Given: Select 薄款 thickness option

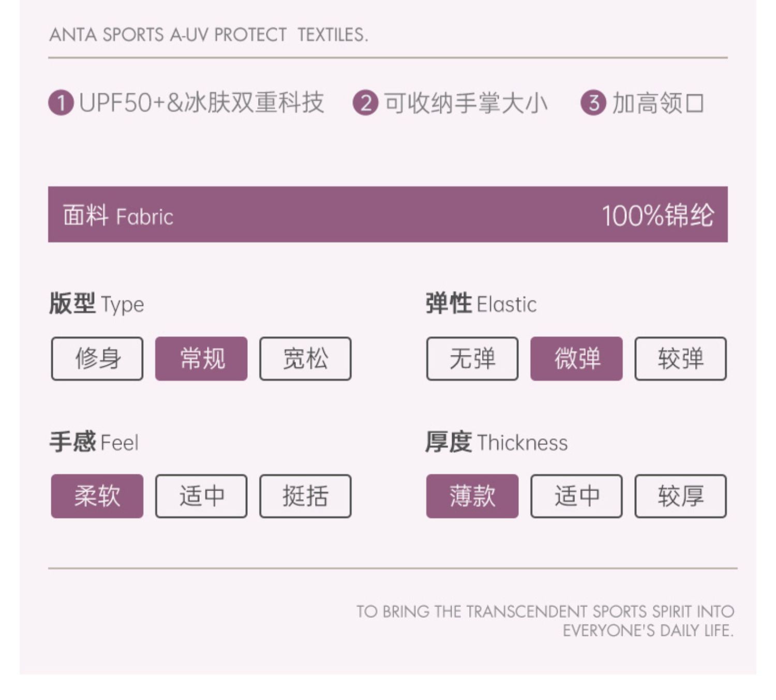Looking at the screenshot, I should pyautogui.click(x=472, y=496).
